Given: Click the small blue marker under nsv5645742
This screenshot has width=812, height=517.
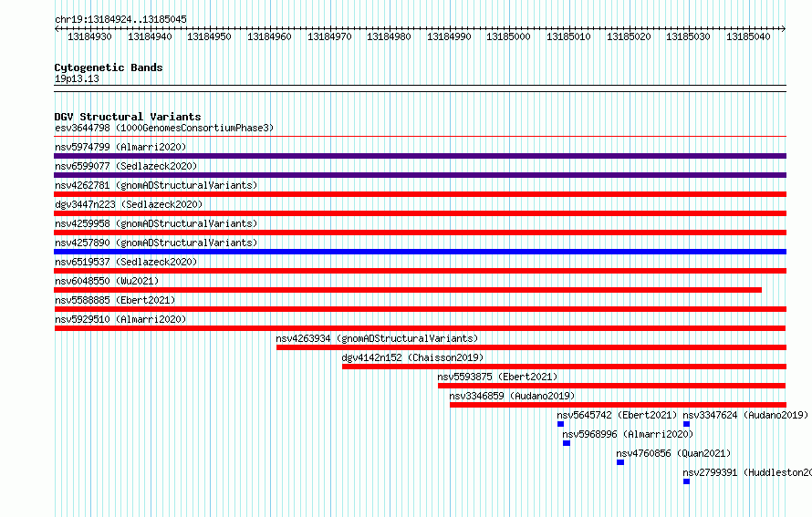Looking at the screenshot, I should coord(560,424).
